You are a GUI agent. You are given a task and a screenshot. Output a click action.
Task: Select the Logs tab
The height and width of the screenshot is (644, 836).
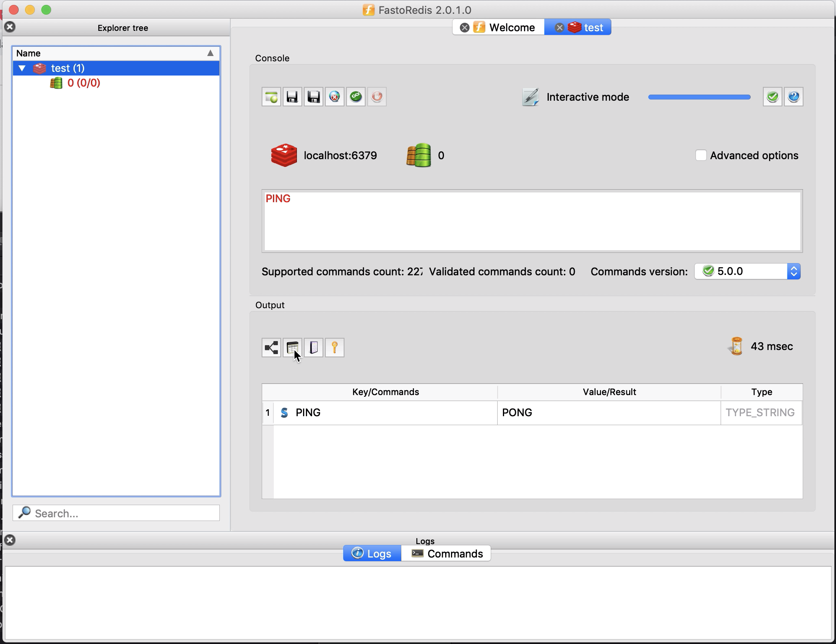pos(372,553)
